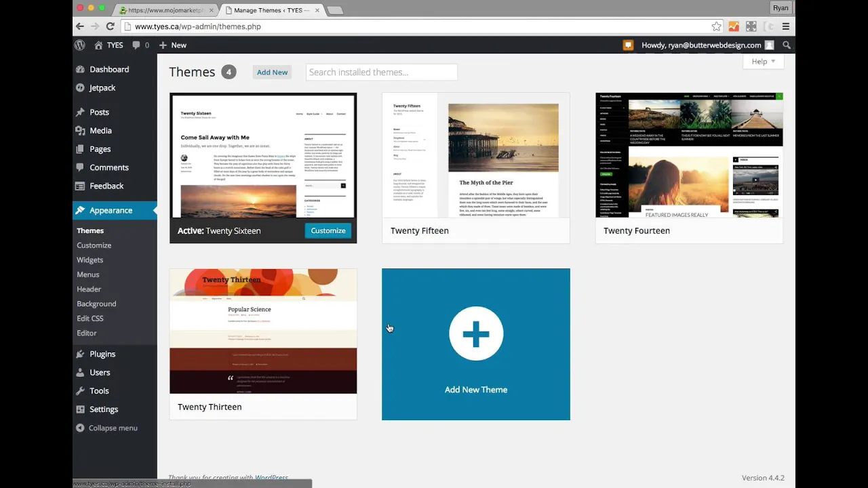Screen dimensions: 868x488
Task: Reload the page with the refresh icon
Action: click(x=110, y=26)
